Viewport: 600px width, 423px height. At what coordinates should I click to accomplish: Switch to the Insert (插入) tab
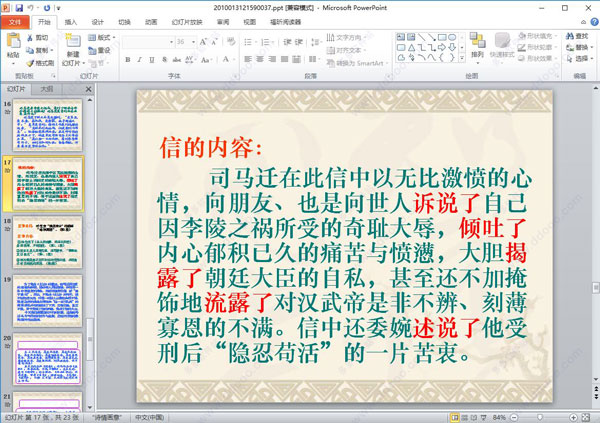point(70,22)
